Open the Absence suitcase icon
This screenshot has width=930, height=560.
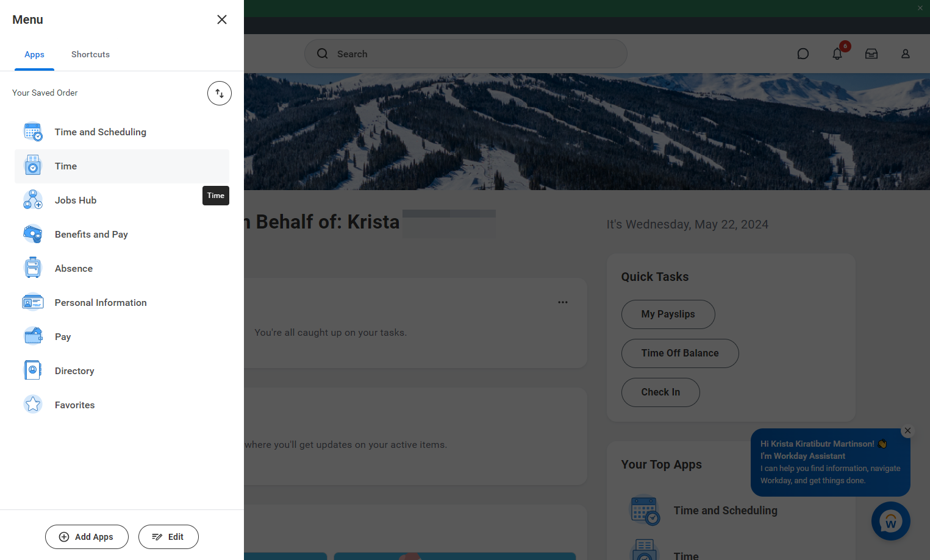pos(33,268)
